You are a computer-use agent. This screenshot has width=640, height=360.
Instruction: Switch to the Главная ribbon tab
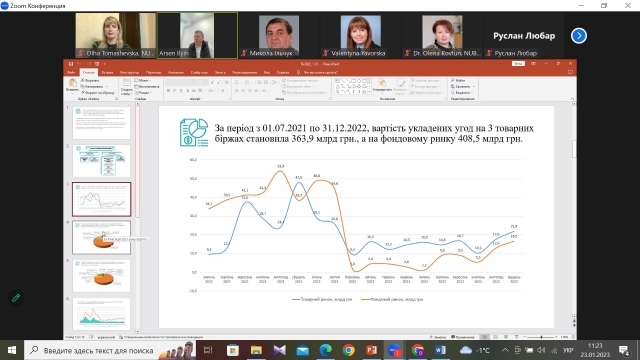pyautogui.click(x=89, y=72)
